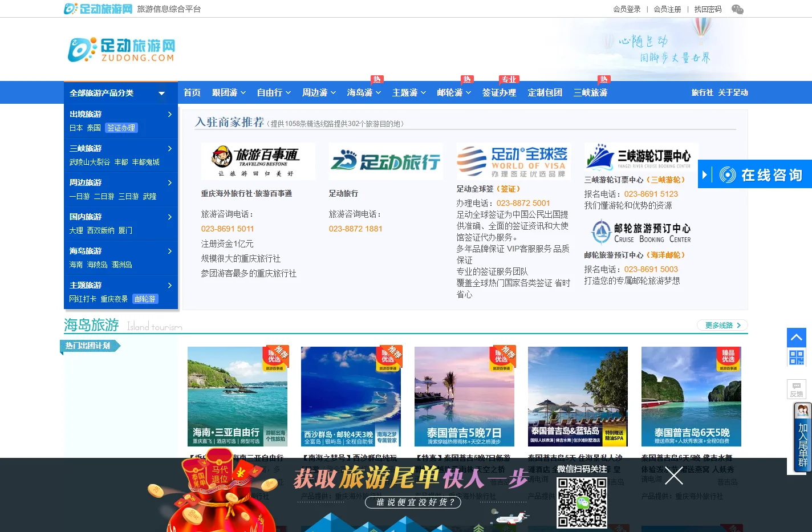Click the feedback 反馈 side icon
Screen dimensions: 812x532
pyautogui.click(x=796, y=389)
